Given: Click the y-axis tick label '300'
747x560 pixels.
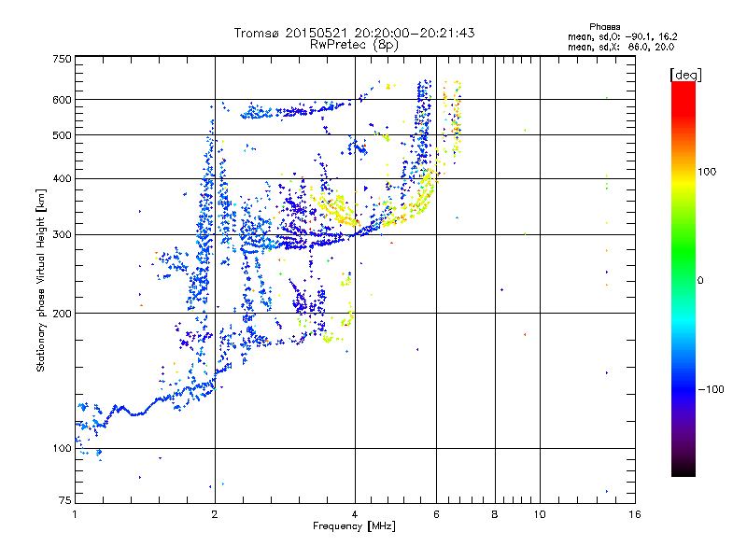Looking at the screenshot, I should tap(62, 235).
